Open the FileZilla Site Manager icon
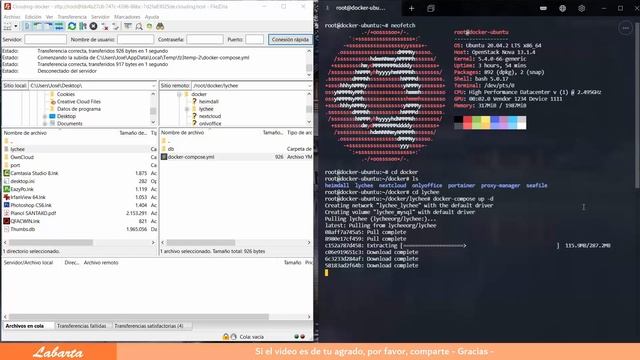The width and height of the screenshot is (640, 360). [x=7, y=27]
